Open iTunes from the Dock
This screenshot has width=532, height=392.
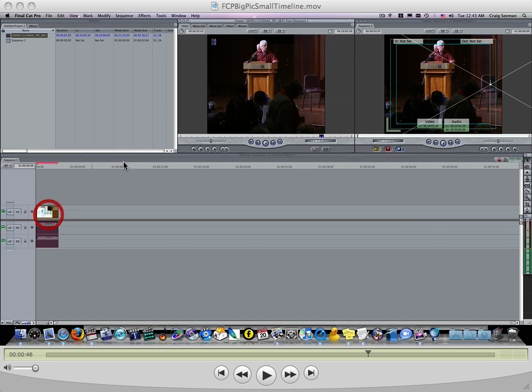[306, 334]
